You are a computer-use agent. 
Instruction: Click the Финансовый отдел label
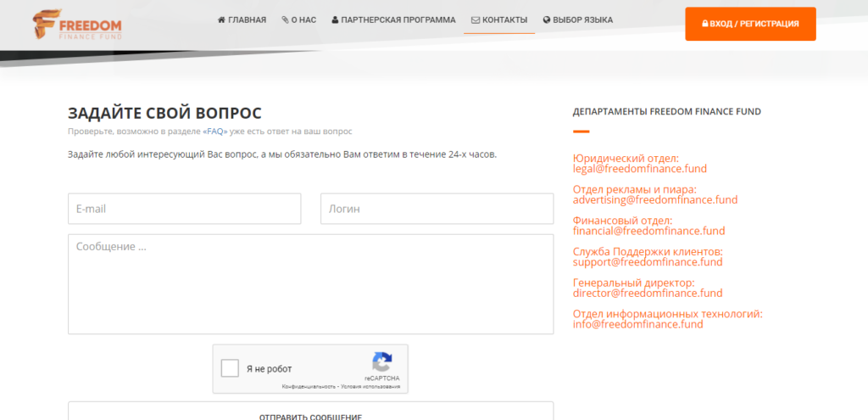[x=623, y=221]
